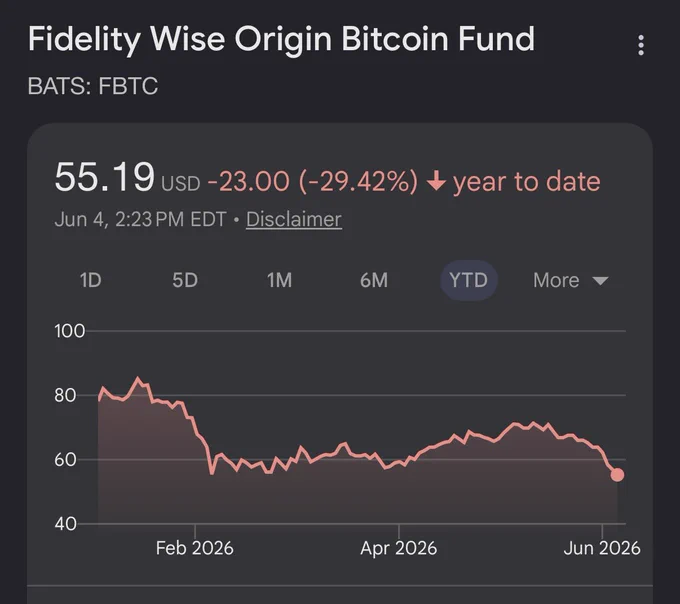Select the 1D time range tab
The image size is (680, 604).
click(x=90, y=280)
